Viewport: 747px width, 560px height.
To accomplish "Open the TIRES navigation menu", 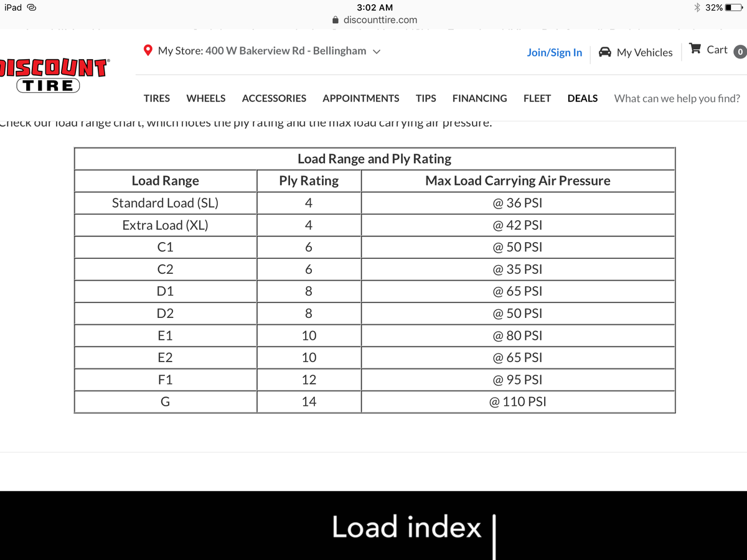I will [x=156, y=98].
